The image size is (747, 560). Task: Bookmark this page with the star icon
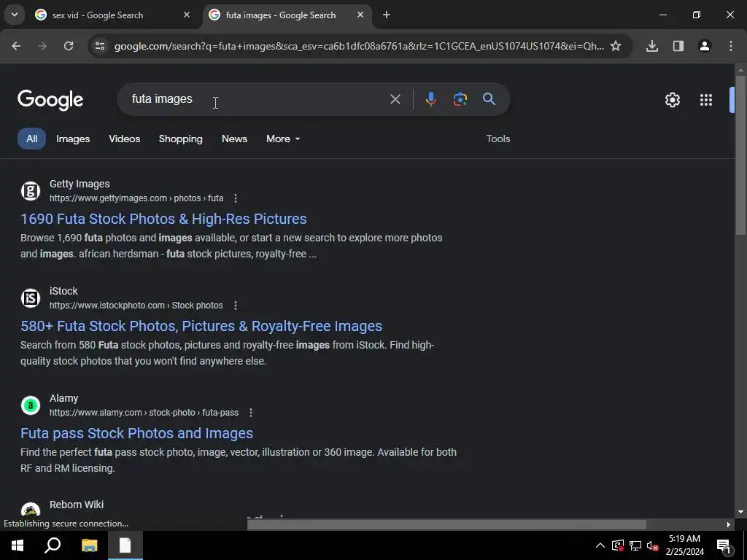tap(616, 46)
